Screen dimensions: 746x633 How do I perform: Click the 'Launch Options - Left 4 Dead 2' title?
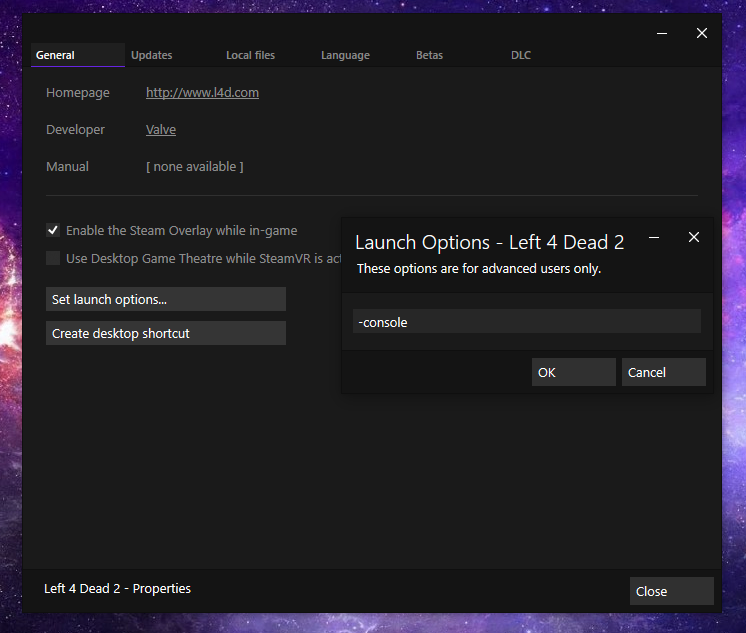pyautogui.click(x=490, y=242)
